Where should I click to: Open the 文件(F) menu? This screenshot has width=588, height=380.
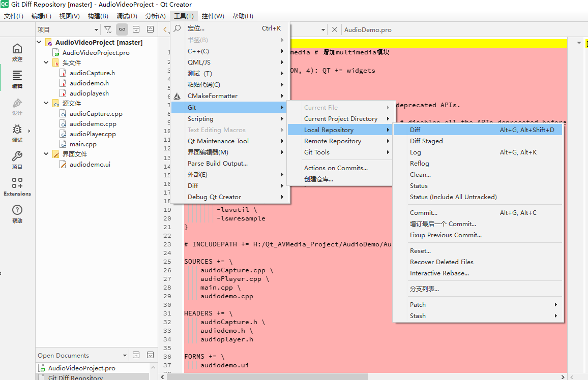tap(14, 16)
